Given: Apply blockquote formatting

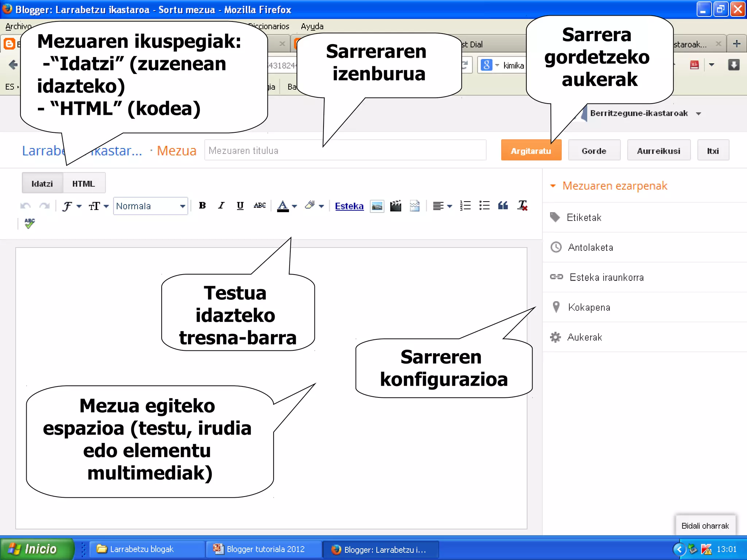Looking at the screenshot, I should (x=503, y=206).
